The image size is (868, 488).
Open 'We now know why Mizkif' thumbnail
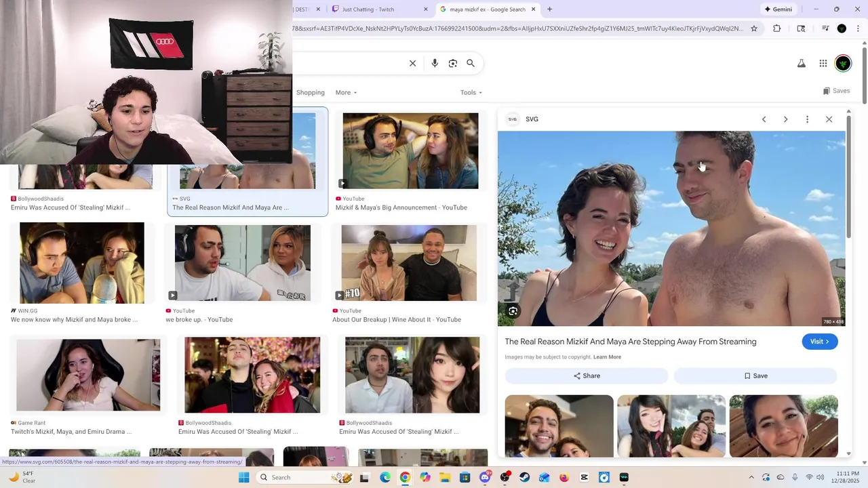click(82, 263)
